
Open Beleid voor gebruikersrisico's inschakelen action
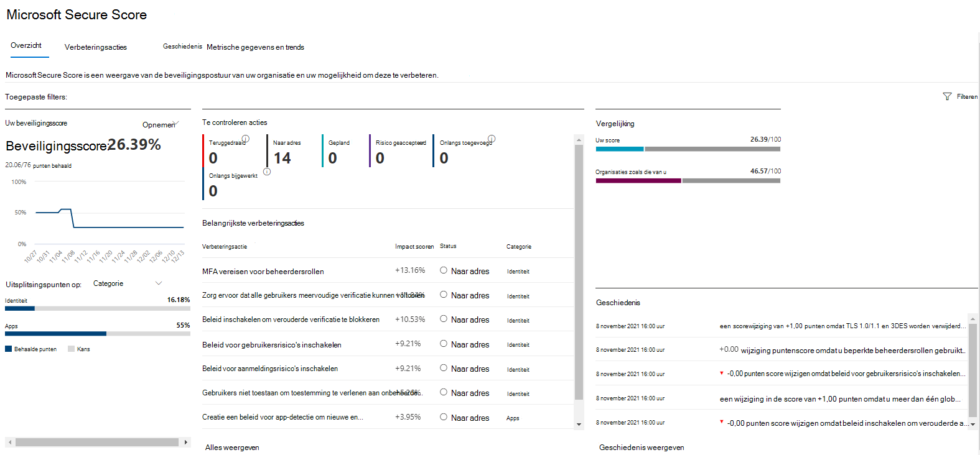coord(272,345)
